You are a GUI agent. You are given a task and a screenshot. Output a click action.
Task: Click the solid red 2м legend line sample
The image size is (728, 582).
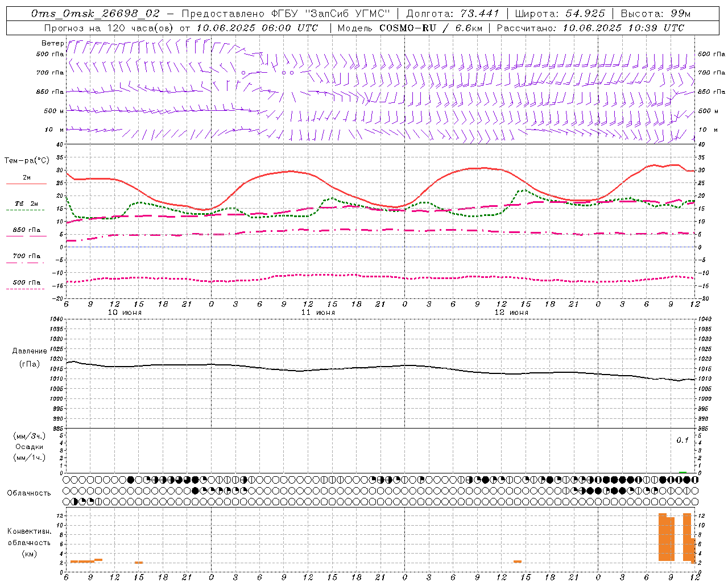point(26,184)
